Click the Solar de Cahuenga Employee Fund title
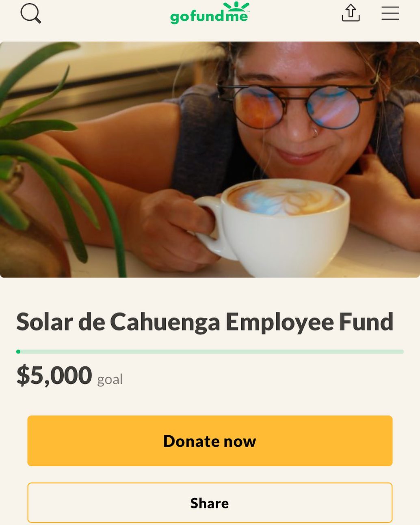The height and width of the screenshot is (525, 420). coord(205,322)
